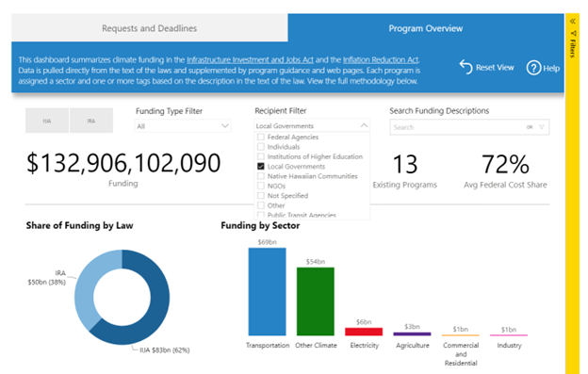Enable the Institutions of Higher Education option

point(261,156)
